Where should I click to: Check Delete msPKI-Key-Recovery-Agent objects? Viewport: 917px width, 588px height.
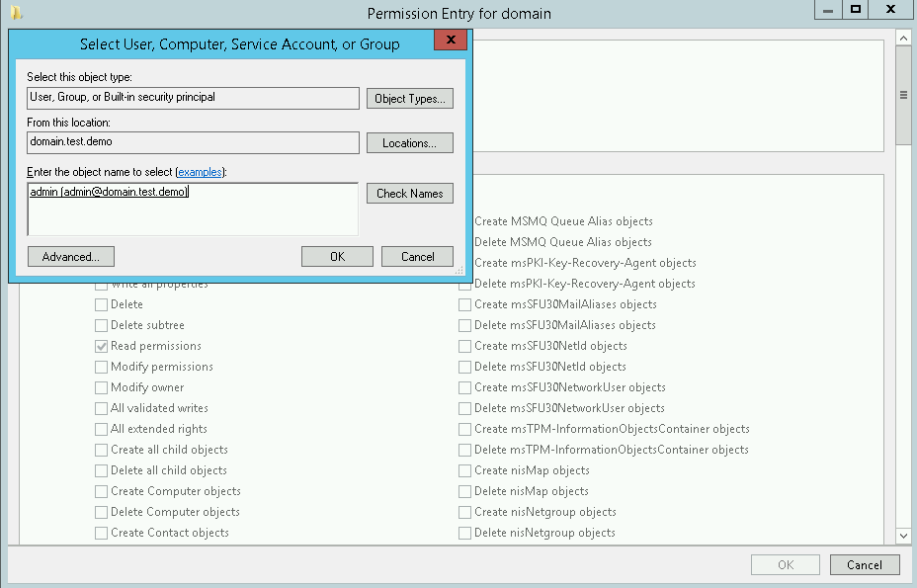(465, 285)
